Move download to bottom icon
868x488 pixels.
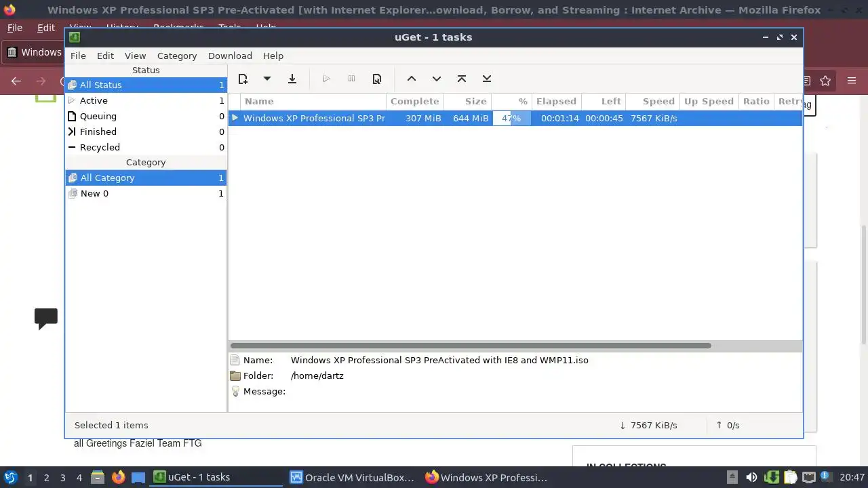coord(487,79)
